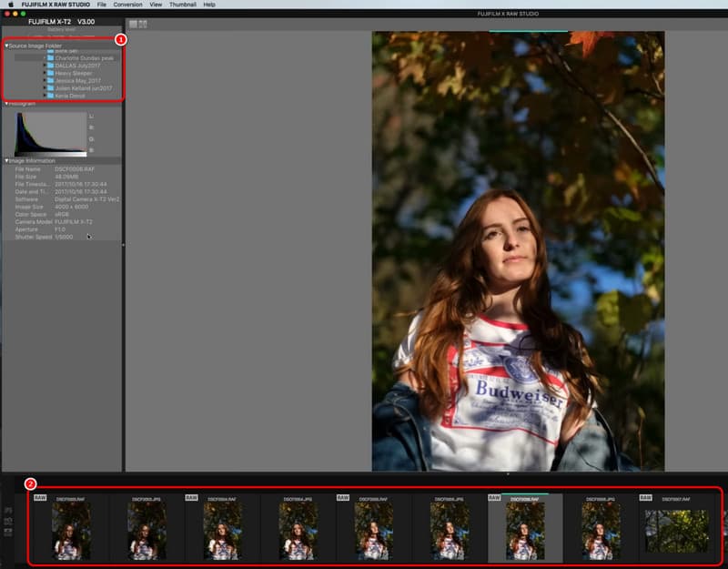The width and height of the screenshot is (728, 569).
Task: Click the Camera Model value FUJIFILM X-T2
Action: pos(74,221)
